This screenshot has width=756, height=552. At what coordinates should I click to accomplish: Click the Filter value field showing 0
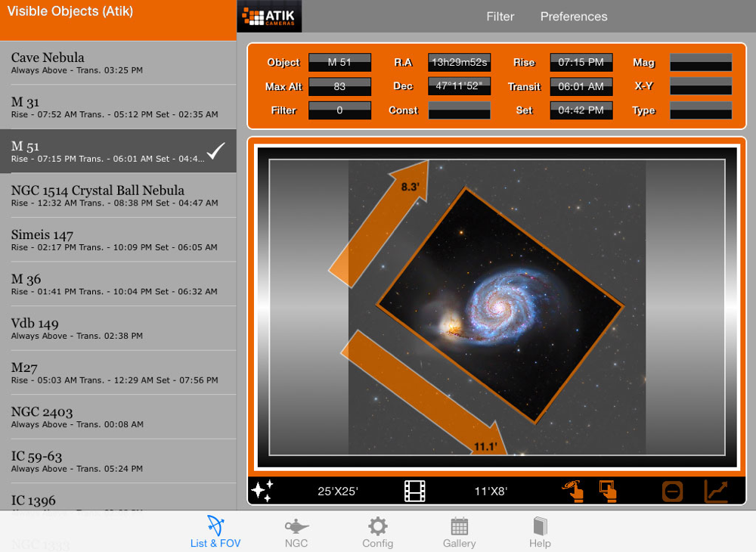point(339,110)
